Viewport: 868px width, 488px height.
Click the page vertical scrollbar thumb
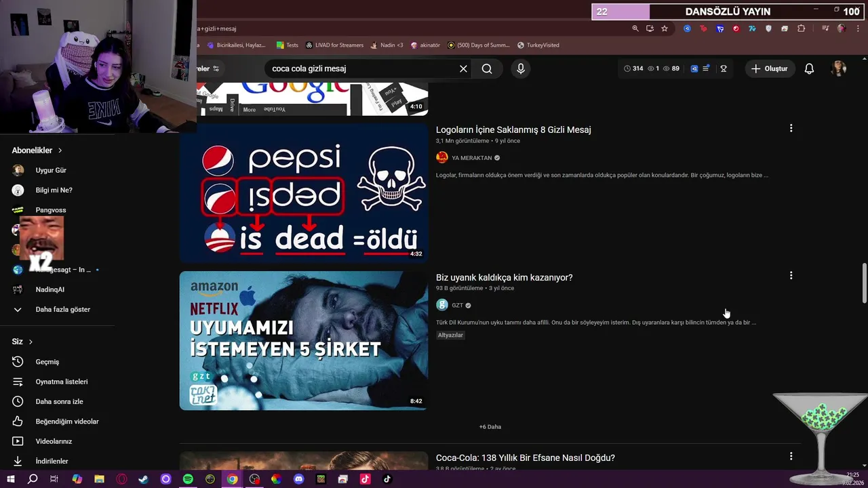tap(864, 283)
